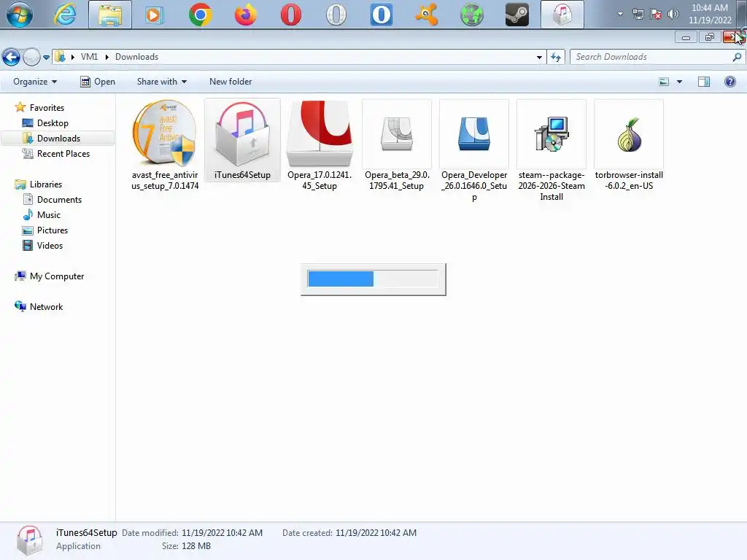Open silver Opera beta taskbar icon
Viewport: 747px width, 560px height.
coord(336,15)
